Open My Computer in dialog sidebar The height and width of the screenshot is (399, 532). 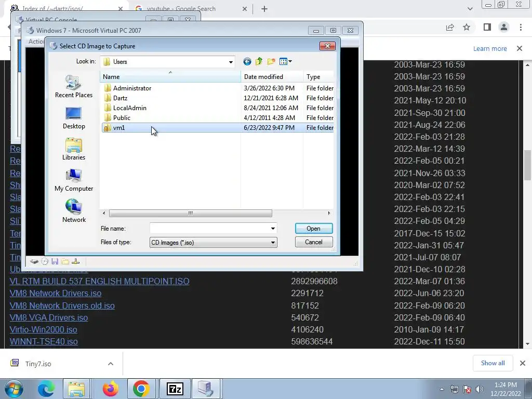coord(74,180)
